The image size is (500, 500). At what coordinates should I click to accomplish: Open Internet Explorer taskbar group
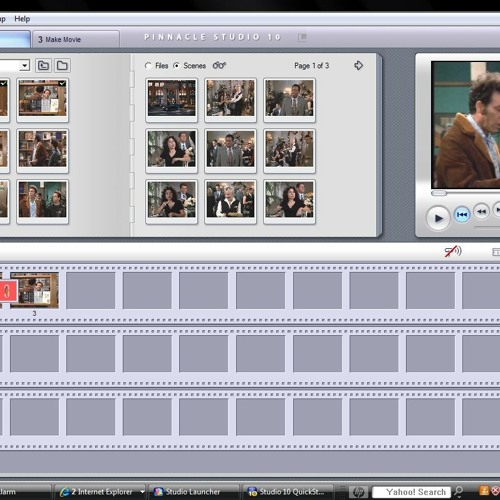click(100, 492)
